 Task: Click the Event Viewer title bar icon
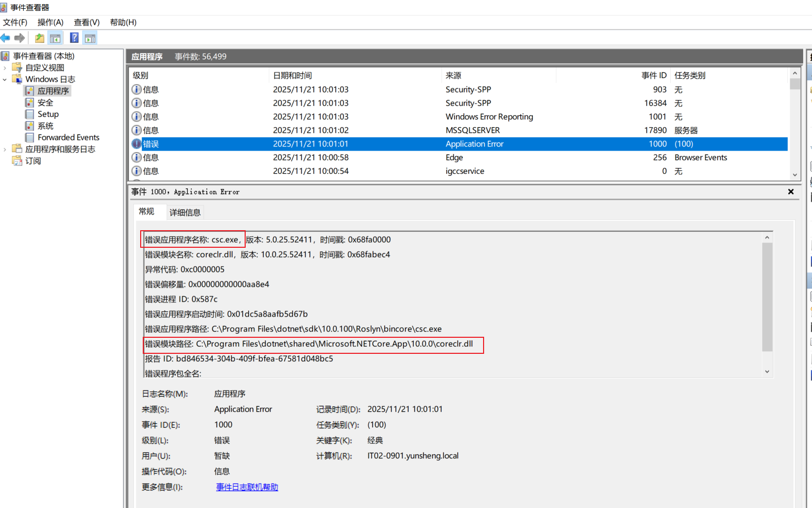tap(4, 7)
